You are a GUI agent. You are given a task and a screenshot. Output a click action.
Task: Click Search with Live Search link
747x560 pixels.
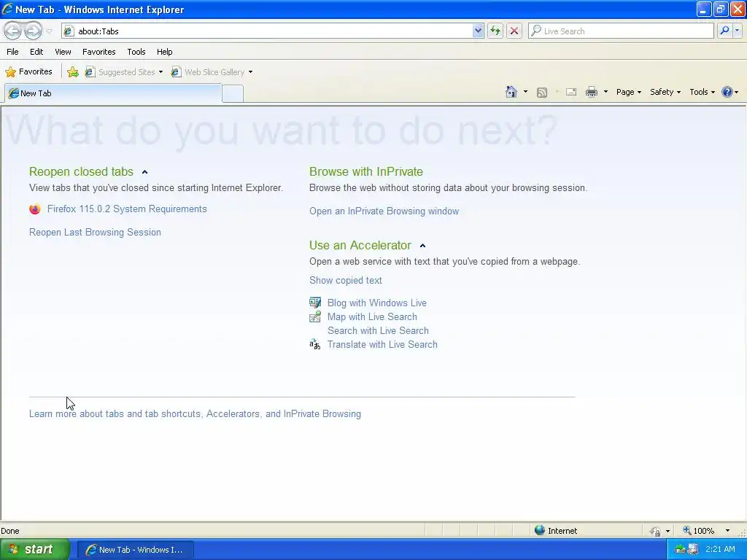pyautogui.click(x=378, y=330)
